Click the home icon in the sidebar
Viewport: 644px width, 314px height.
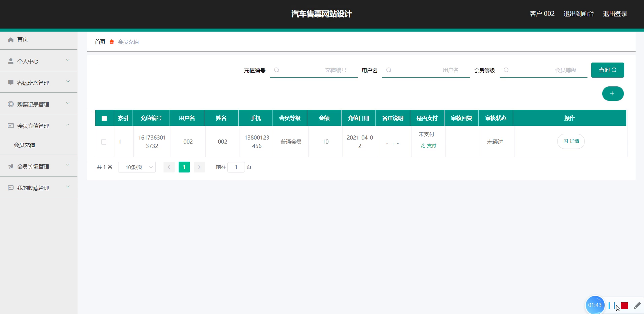(x=11, y=40)
